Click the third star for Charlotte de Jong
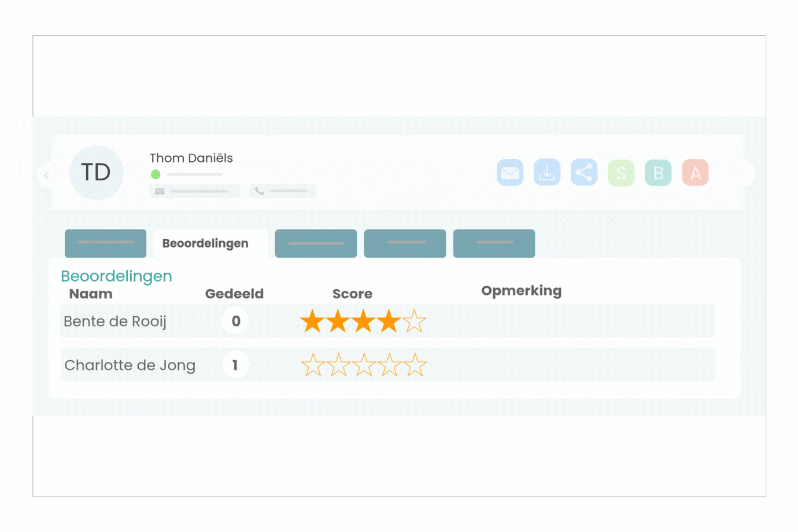Screen dimensions: 798x532 point(364,365)
